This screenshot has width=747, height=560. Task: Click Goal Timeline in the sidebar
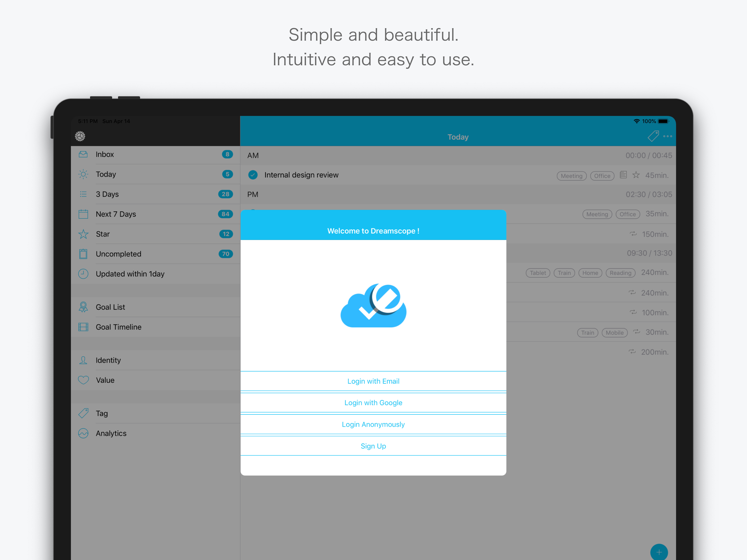click(x=155, y=327)
